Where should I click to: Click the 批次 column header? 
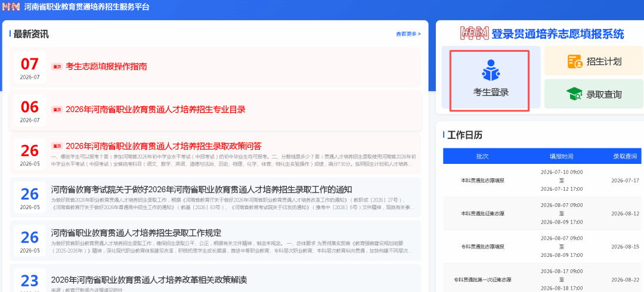[482, 156]
